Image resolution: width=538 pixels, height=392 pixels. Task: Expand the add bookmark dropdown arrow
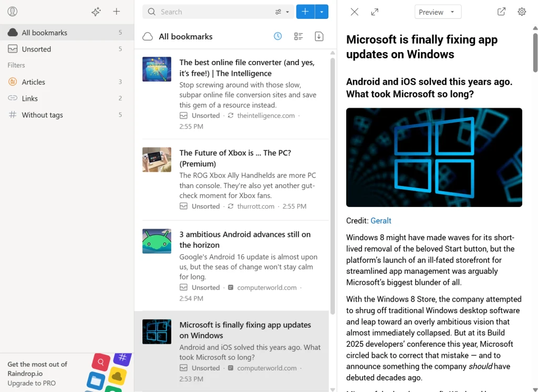click(322, 12)
